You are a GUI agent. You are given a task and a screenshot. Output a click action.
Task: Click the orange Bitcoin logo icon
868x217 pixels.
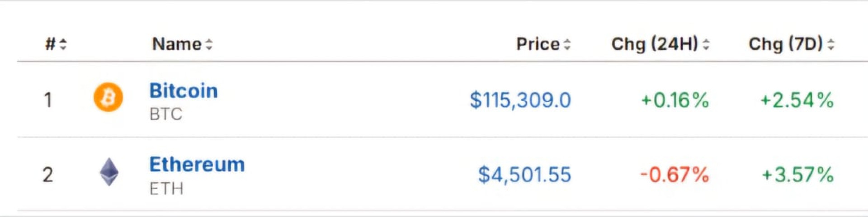tap(108, 97)
